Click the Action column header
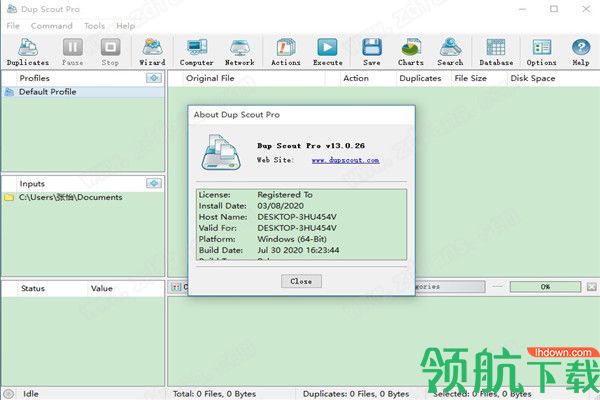Viewport: 600px width, 400px height. [x=356, y=78]
